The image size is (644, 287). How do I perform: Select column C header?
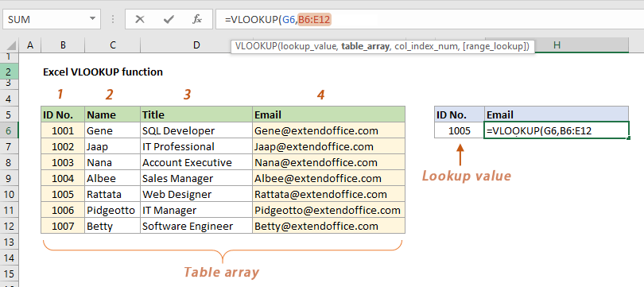click(x=113, y=45)
